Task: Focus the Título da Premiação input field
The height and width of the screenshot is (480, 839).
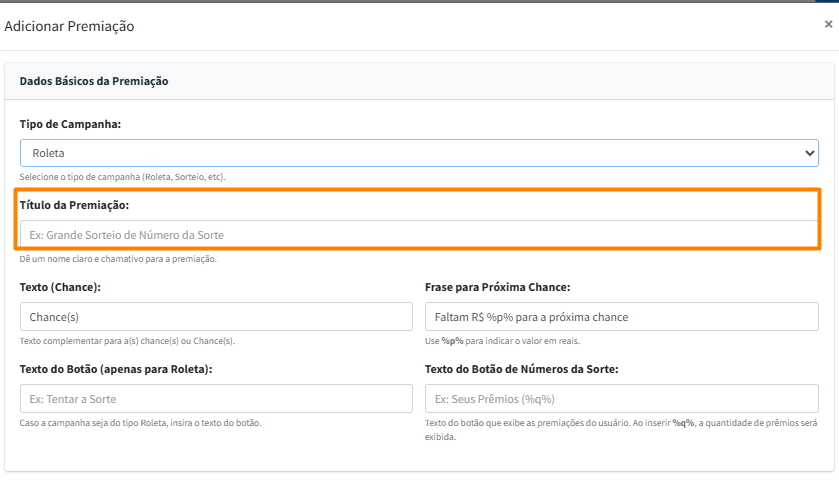Action: [418, 235]
